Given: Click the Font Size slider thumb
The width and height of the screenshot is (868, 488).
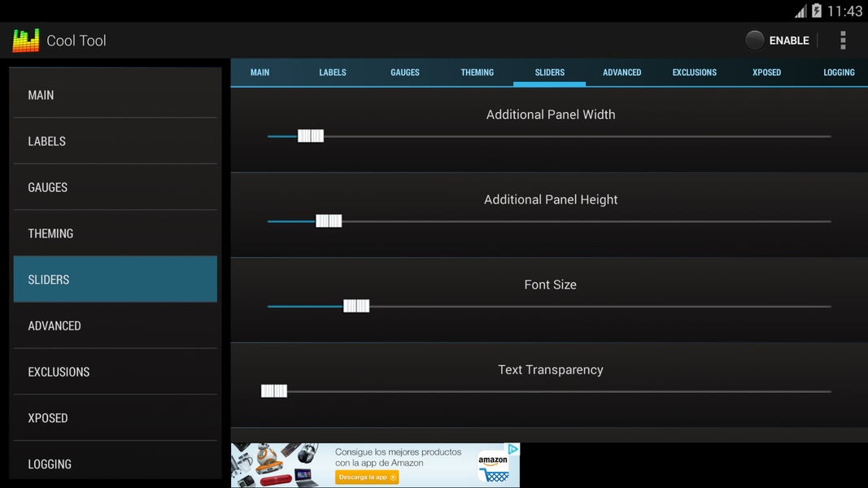Looking at the screenshot, I should coord(356,306).
